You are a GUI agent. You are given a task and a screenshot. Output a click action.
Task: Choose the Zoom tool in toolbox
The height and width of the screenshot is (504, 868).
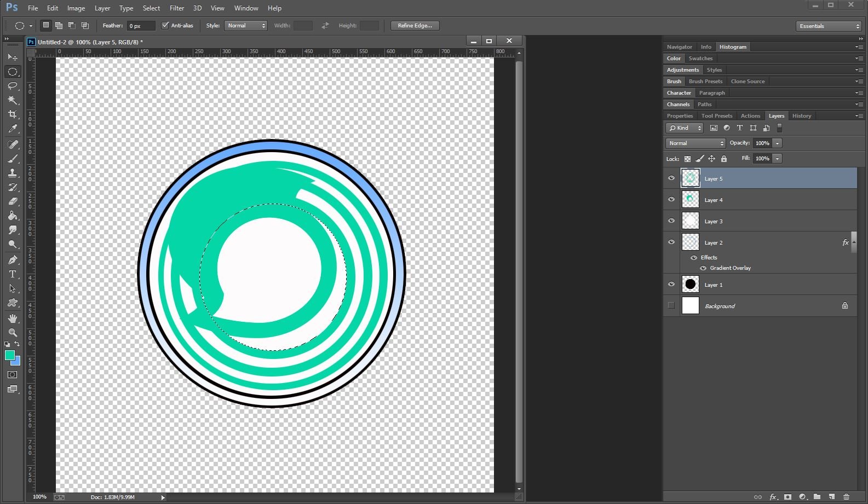[13, 332]
